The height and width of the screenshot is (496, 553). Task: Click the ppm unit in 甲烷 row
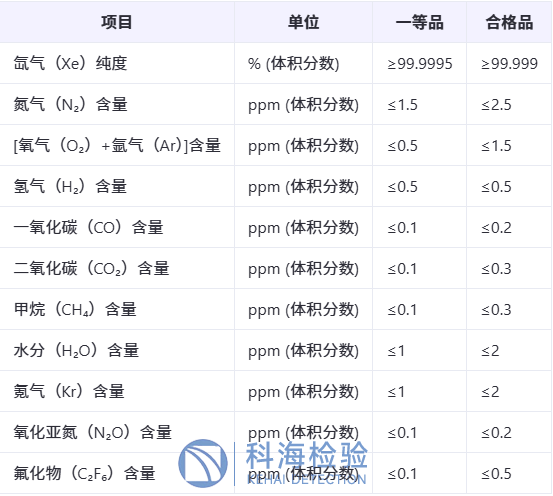pos(303,310)
